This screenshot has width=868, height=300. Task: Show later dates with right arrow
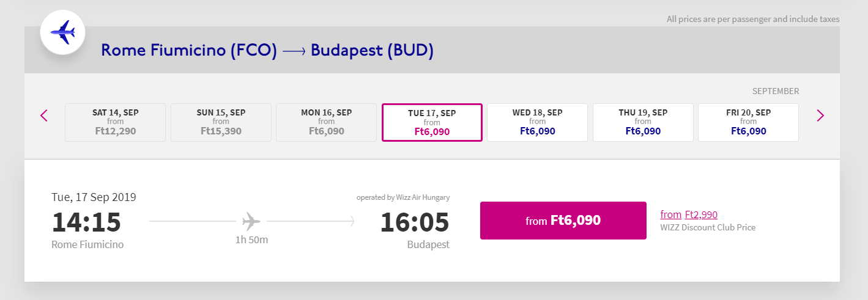click(820, 115)
